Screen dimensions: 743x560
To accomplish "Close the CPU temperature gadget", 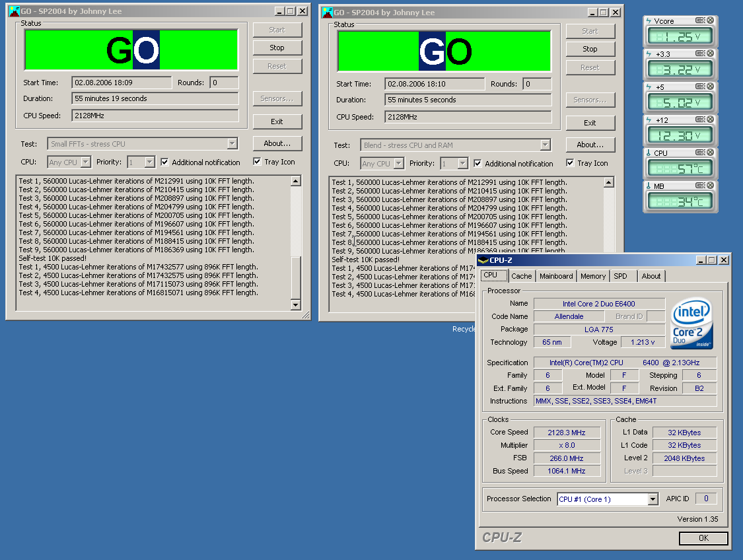I will pyautogui.click(x=710, y=153).
